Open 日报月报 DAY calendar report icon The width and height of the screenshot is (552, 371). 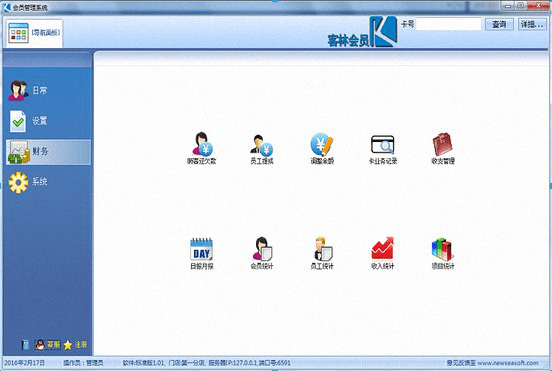coord(202,253)
